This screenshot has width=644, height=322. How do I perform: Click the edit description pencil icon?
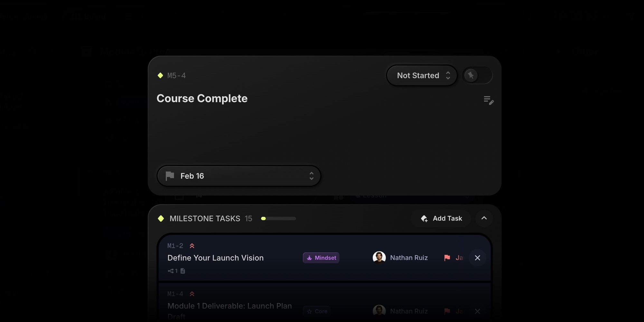[489, 100]
